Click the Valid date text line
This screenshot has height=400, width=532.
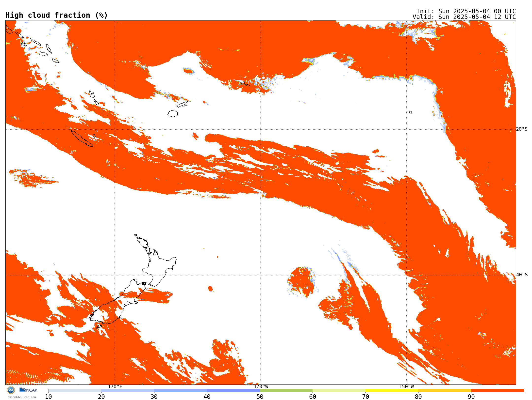pos(464,17)
